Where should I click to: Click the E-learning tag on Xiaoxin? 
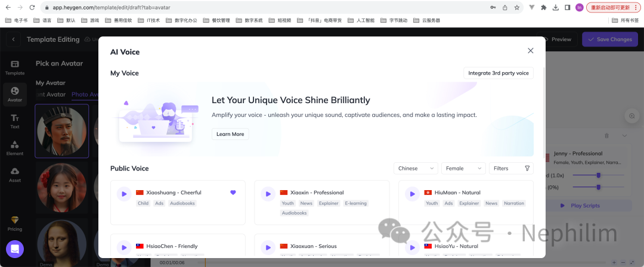click(x=355, y=203)
